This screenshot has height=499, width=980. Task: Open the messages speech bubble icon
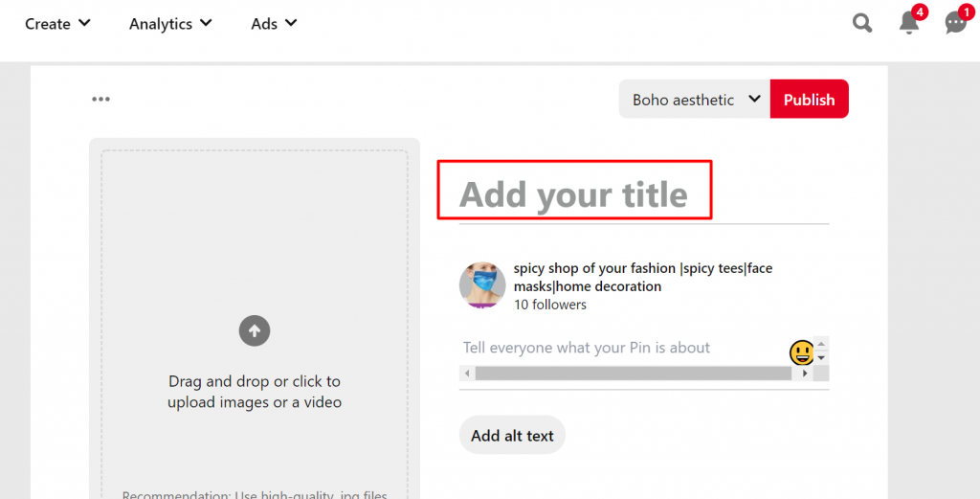(x=955, y=23)
